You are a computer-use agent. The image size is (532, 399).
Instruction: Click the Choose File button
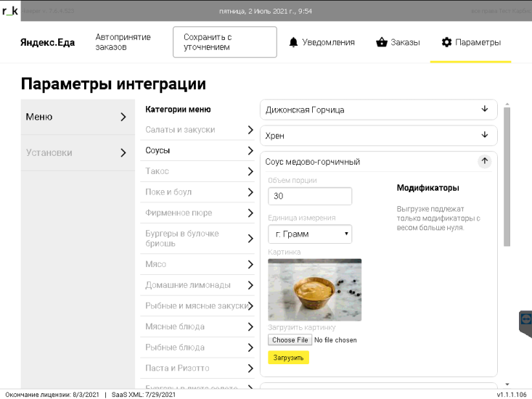pyautogui.click(x=290, y=340)
